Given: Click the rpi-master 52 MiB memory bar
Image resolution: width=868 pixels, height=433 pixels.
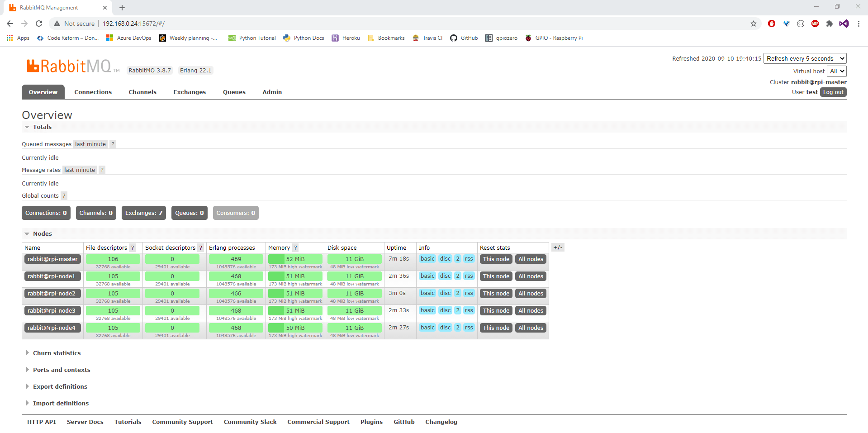Looking at the screenshot, I should [295, 259].
